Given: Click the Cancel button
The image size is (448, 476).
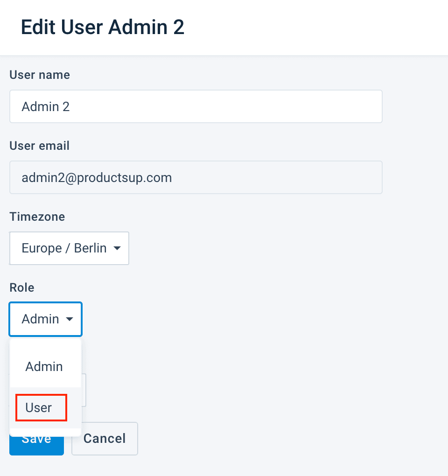Looking at the screenshot, I should [105, 438].
